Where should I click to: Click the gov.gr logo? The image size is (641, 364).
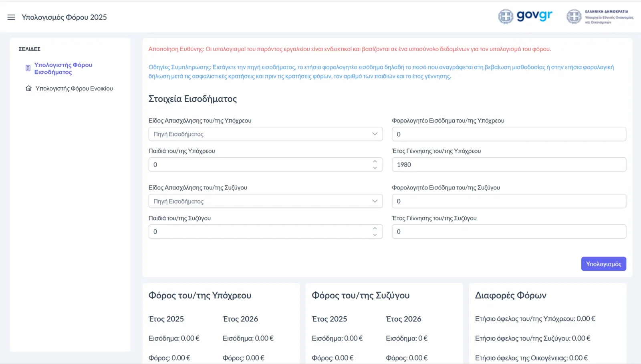(525, 16)
